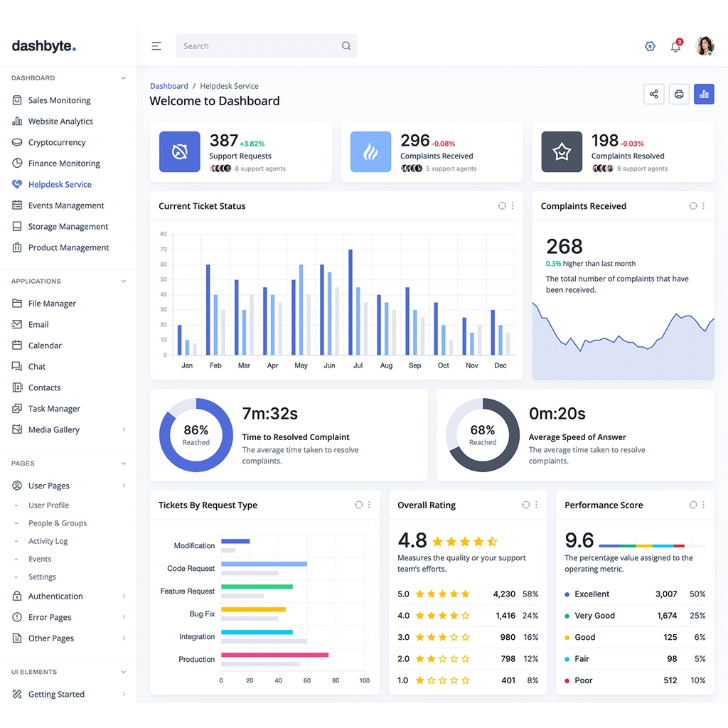Click the dashbyte logo
The height and width of the screenshot is (728, 728).
click(x=43, y=46)
